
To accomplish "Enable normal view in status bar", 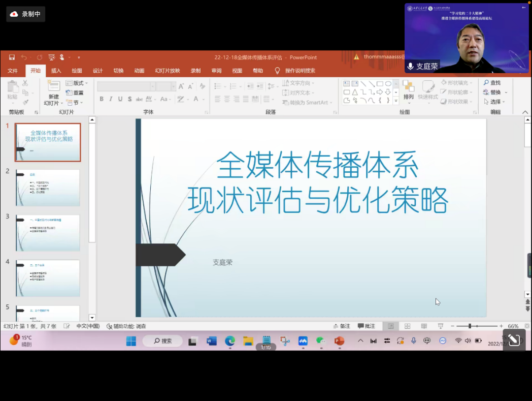I will coord(390,326).
